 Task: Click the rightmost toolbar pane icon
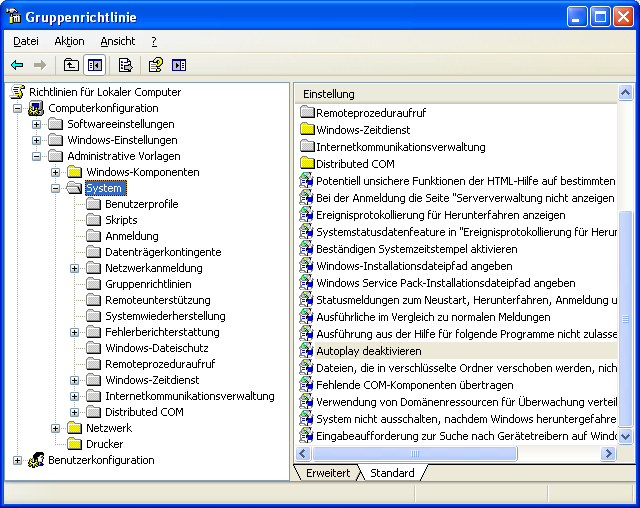[179, 65]
